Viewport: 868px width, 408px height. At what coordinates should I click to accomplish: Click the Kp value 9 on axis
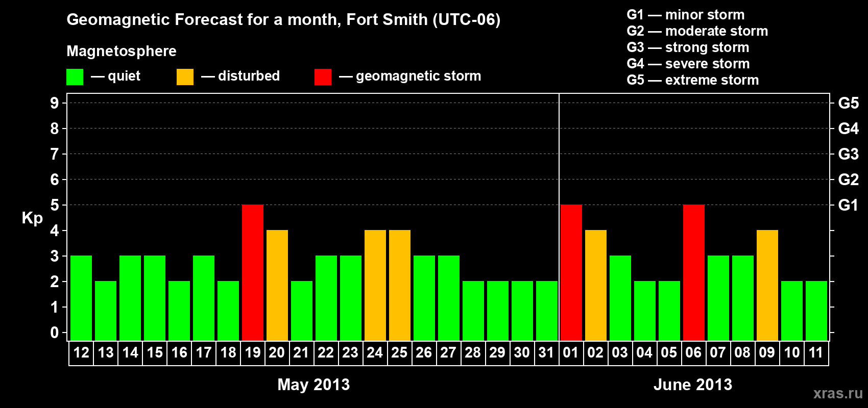tap(55, 103)
